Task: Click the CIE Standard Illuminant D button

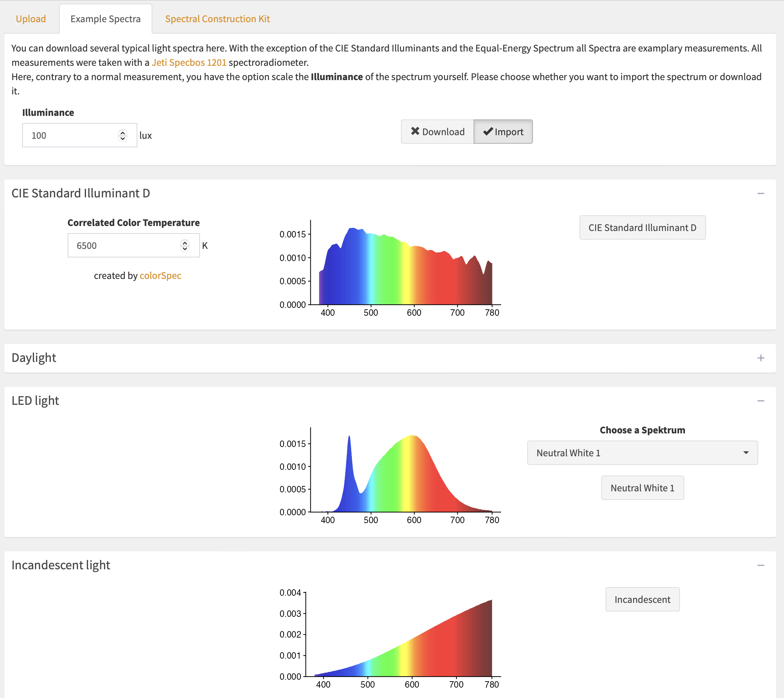Action: [642, 227]
